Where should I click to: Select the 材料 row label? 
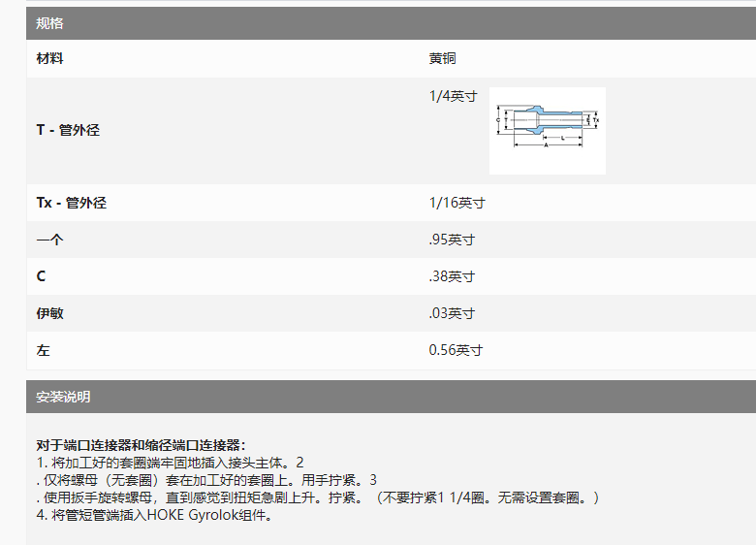[x=50, y=59]
